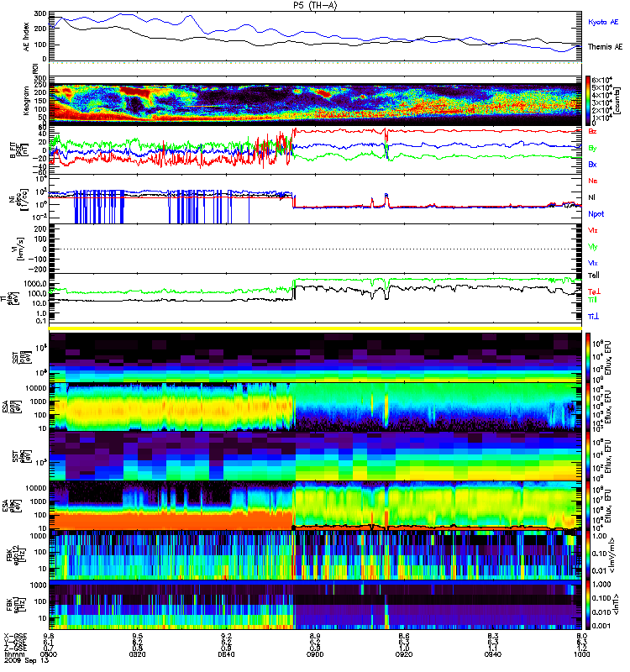Click the Vi km/s axis label
630x672 pixels.
pos(19,249)
